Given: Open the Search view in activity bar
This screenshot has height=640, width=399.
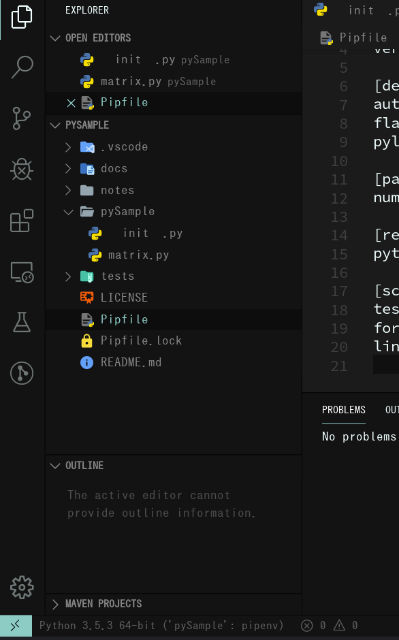Looking at the screenshot, I should coord(22,67).
